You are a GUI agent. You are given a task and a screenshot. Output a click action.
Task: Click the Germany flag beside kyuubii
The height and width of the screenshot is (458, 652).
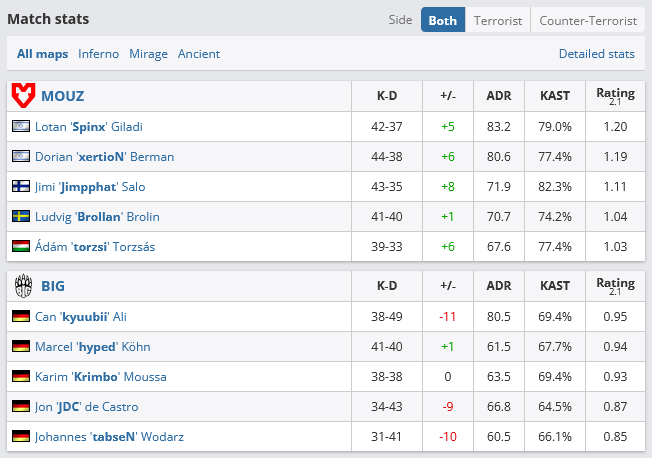coord(20,317)
